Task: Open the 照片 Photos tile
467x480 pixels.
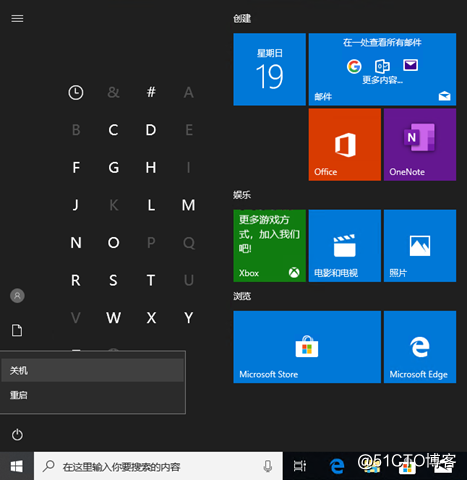Action: pyautogui.click(x=420, y=246)
